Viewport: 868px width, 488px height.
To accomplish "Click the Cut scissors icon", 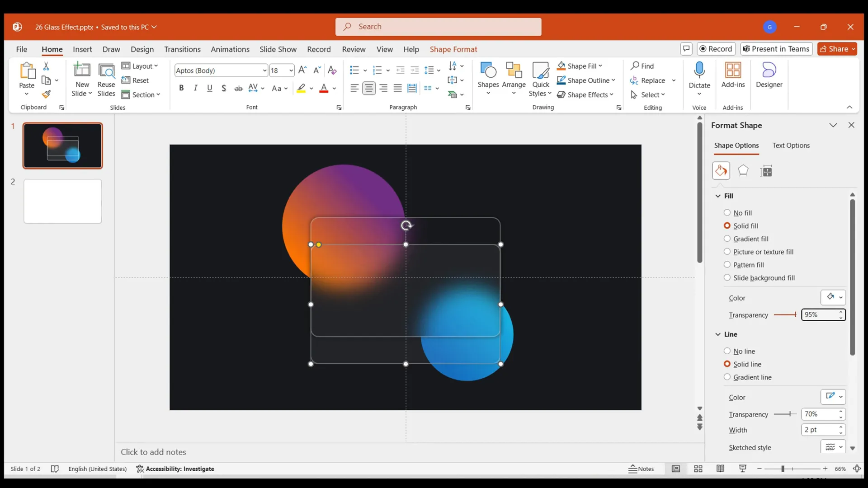I will 46,66.
